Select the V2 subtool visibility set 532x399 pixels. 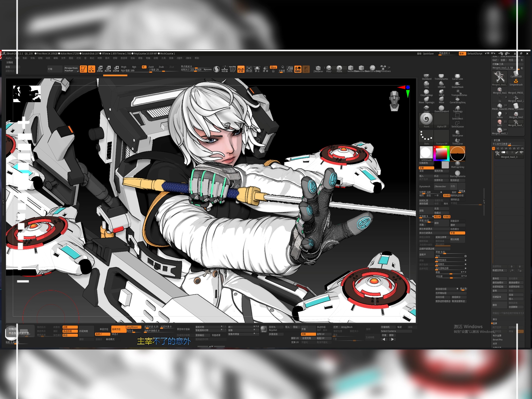click(x=498, y=149)
